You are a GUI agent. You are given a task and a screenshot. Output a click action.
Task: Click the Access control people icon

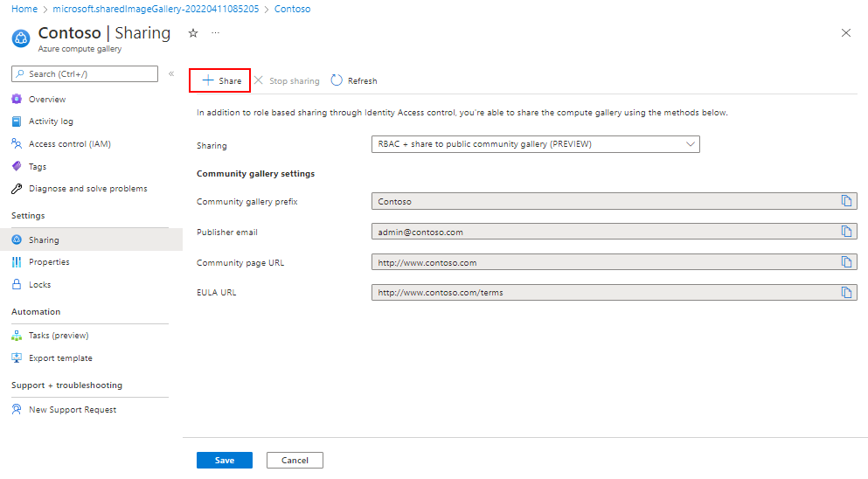[17, 143]
